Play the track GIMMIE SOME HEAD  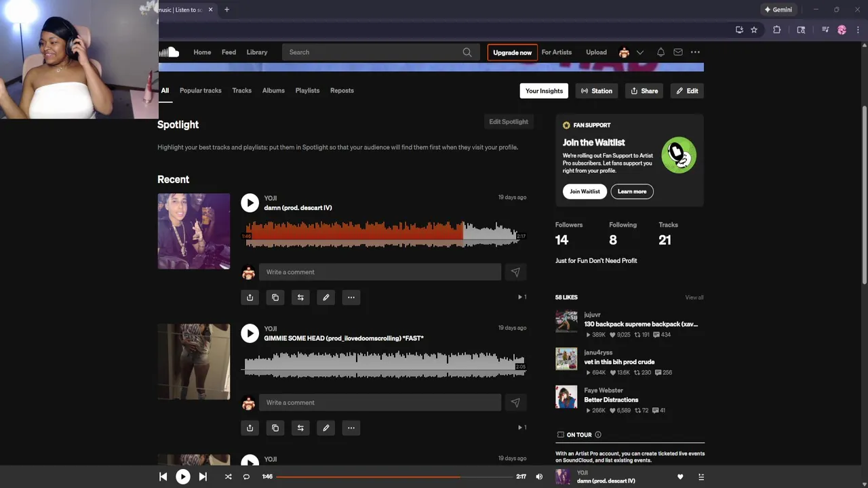250,333
